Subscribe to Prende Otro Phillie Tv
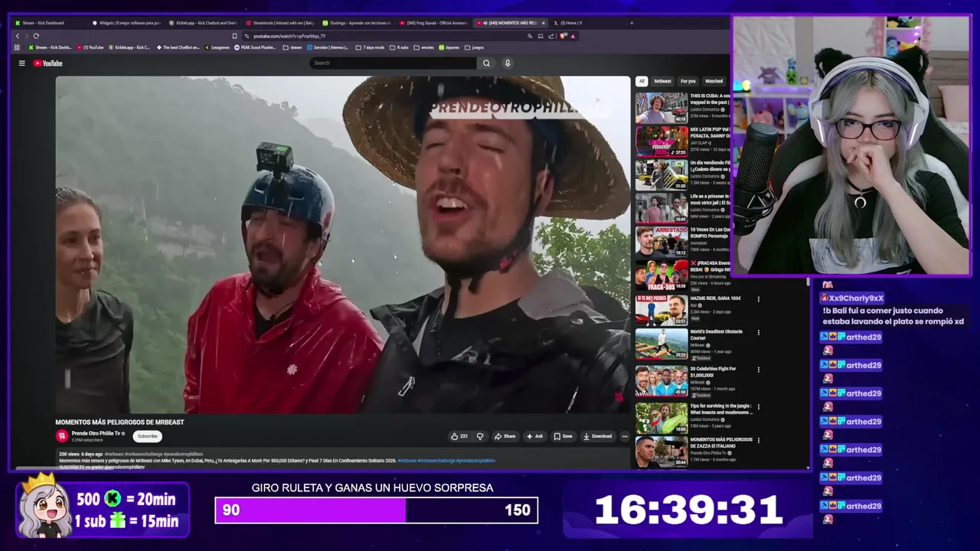This screenshot has width=980, height=551. [x=147, y=436]
